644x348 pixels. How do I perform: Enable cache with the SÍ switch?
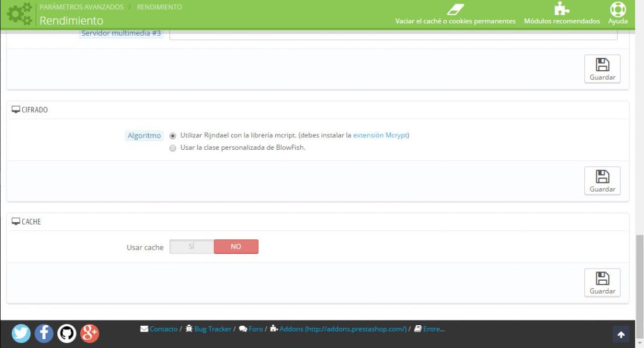tap(191, 247)
